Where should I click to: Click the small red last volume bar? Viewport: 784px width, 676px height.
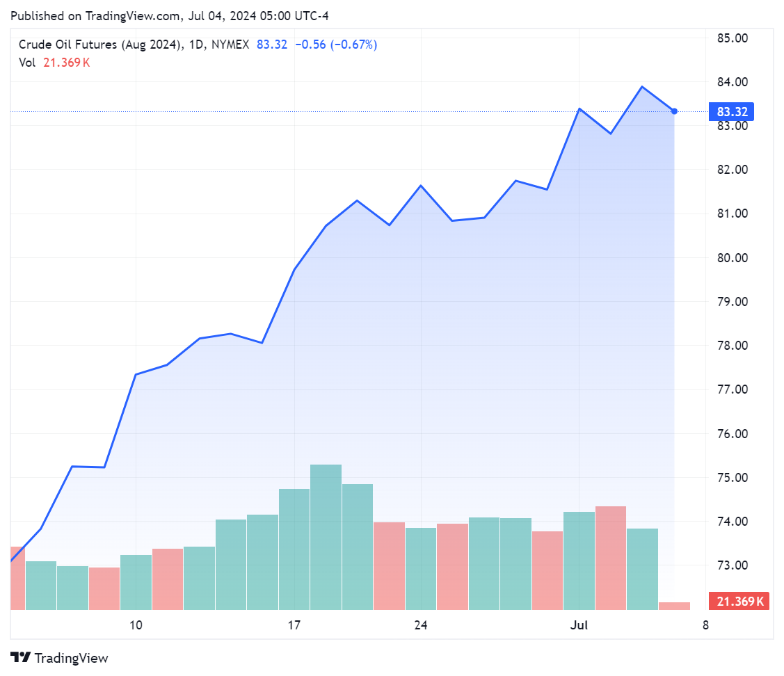674,606
